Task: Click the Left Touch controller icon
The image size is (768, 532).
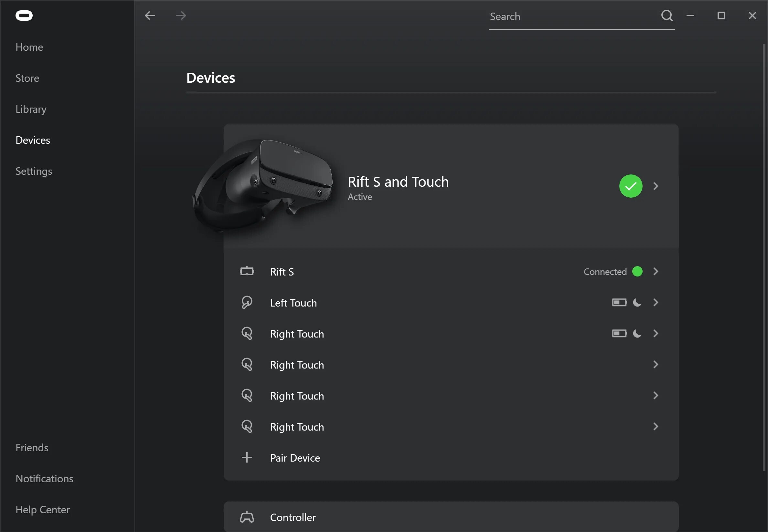Action: [247, 302]
